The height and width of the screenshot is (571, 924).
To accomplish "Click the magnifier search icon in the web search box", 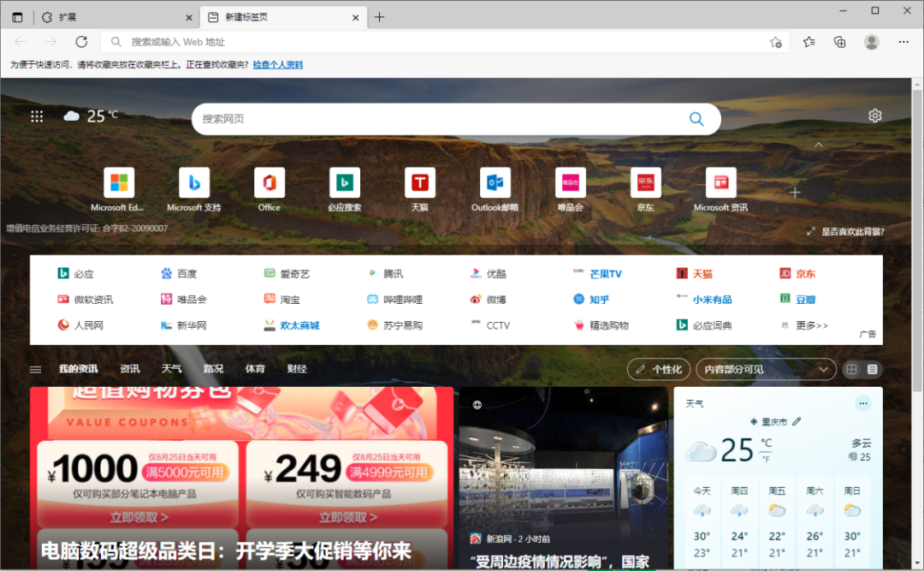I will pos(696,119).
